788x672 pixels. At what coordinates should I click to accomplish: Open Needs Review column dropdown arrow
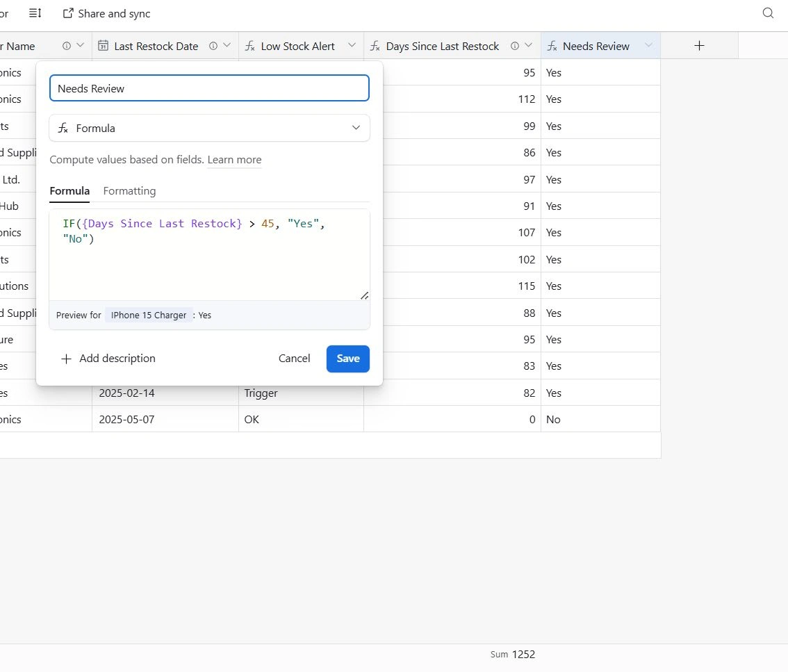(648, 46)
